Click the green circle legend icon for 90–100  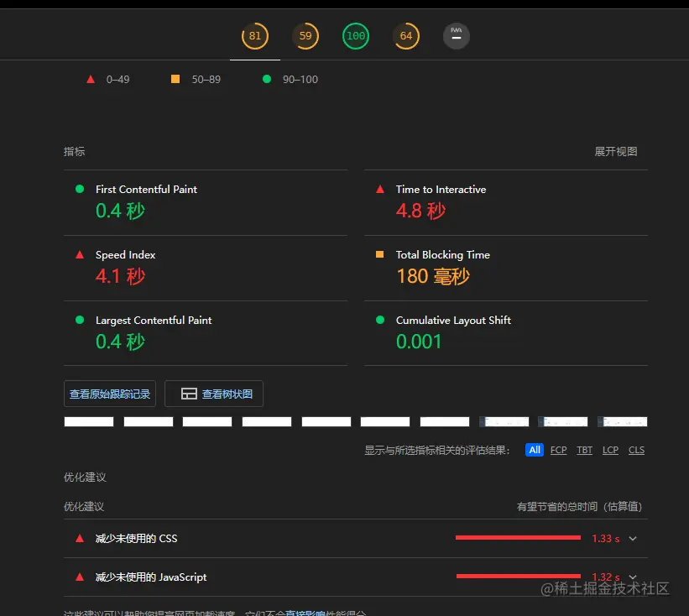pos(266,79)
